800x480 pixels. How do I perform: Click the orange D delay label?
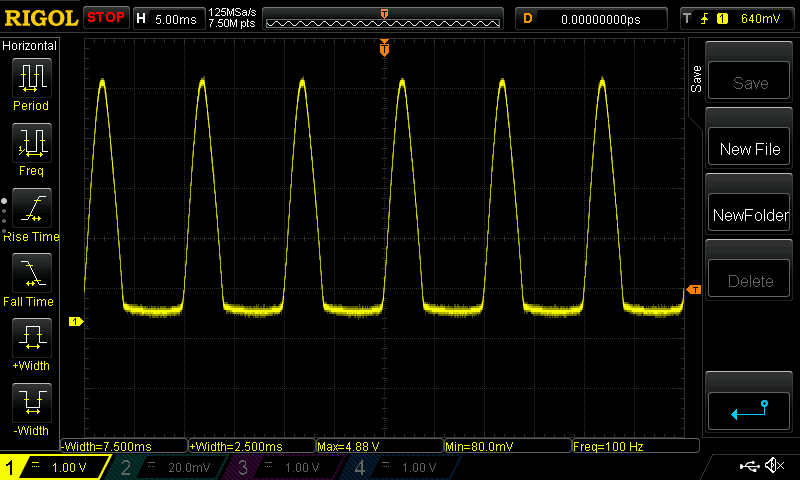click(x=528, y=19)
